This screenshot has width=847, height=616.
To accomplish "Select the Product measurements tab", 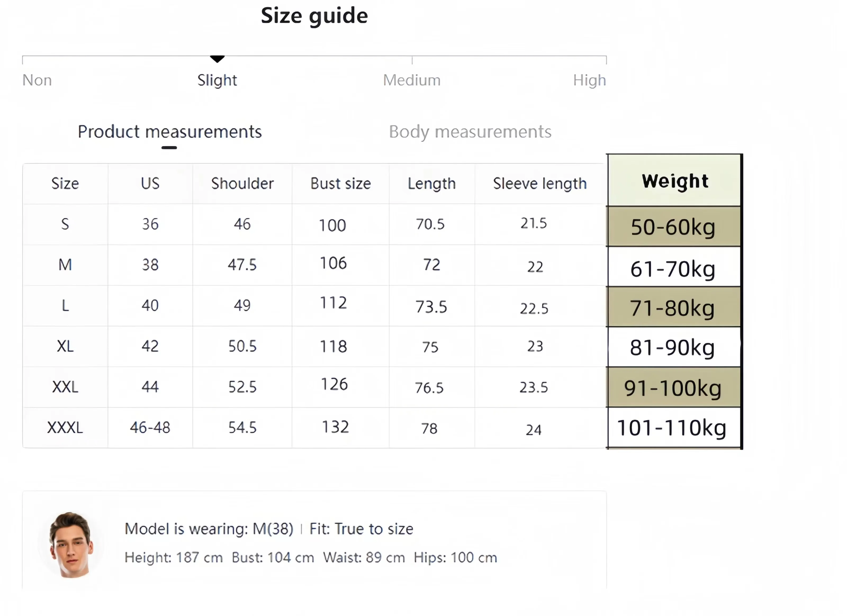I will [x=170, y=132].
